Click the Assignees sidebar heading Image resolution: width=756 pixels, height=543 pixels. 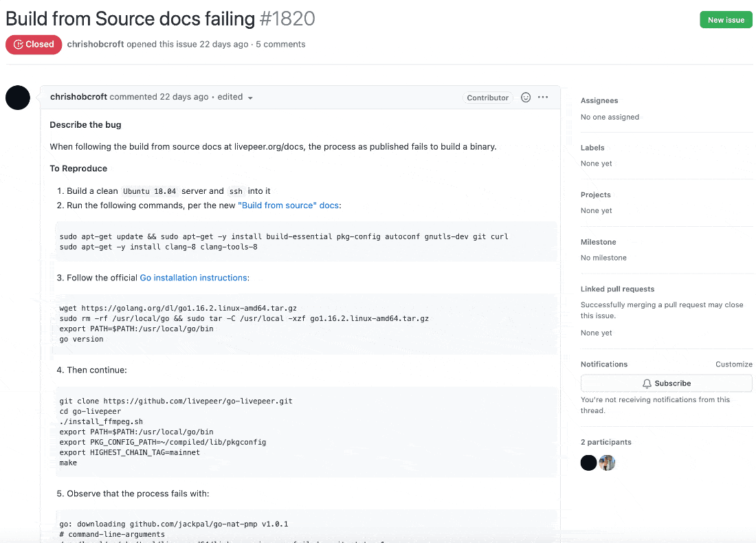[599, 100]
